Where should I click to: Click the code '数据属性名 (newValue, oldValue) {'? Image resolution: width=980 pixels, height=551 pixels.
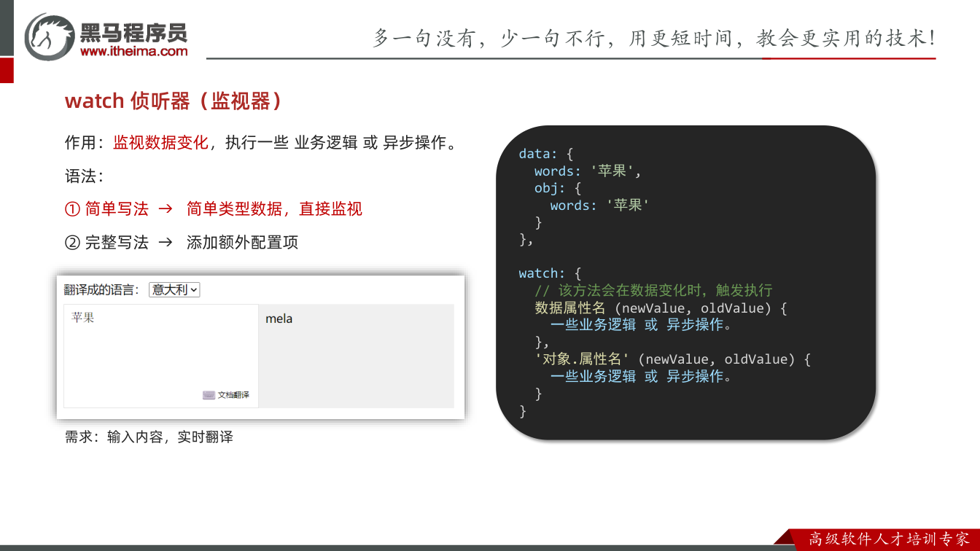coord(661,308)
